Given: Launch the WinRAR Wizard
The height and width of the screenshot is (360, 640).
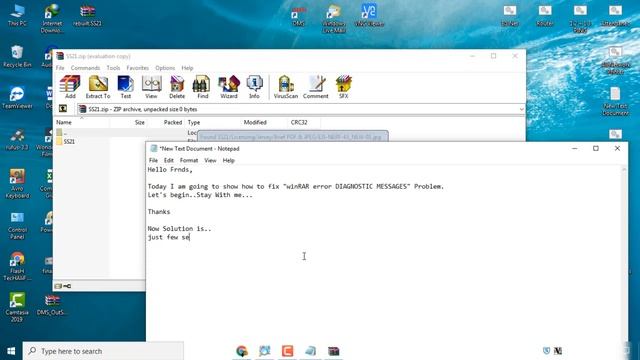Looking at the screenshot, I should click(229, 87).
